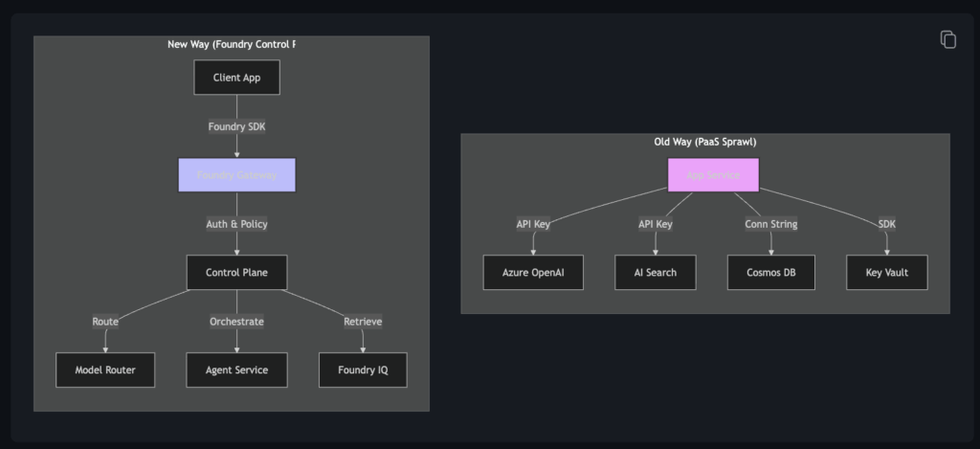
Task: Click the Model Router node
Action: point(105,370)
